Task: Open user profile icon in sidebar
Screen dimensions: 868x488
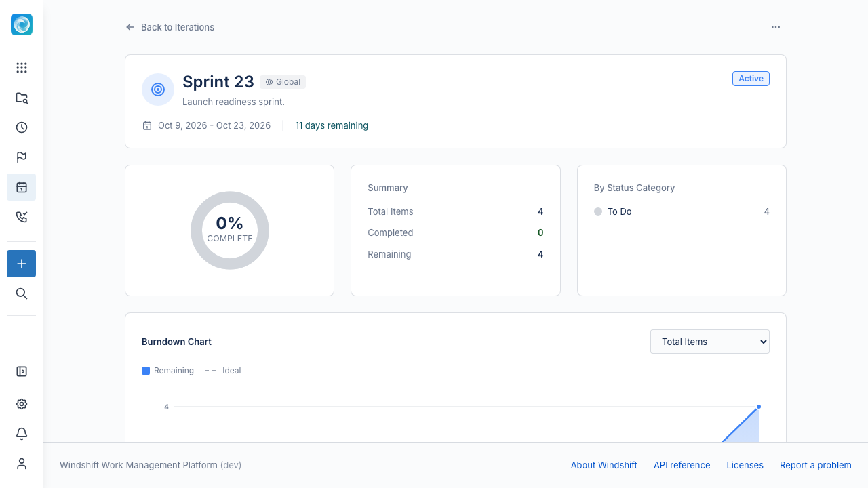Action: point(22,464)
